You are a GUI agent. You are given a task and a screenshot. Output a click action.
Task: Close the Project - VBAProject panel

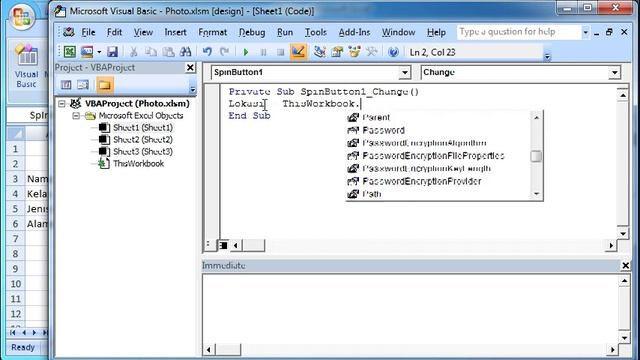[190, 67]
